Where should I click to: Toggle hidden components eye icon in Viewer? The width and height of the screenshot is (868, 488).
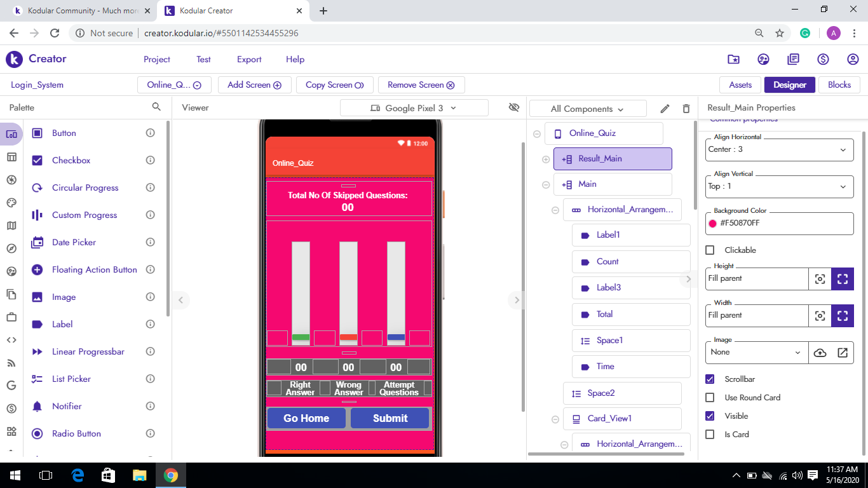[x=514, y=107]
